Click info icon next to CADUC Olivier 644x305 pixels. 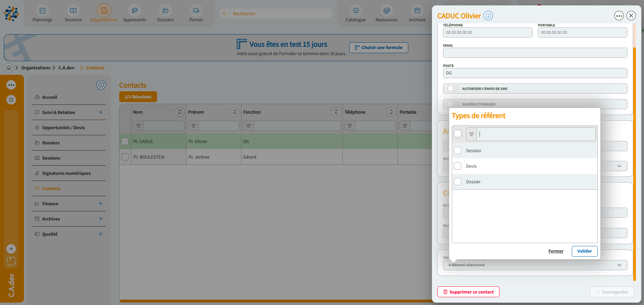click(x=488, y=16)
